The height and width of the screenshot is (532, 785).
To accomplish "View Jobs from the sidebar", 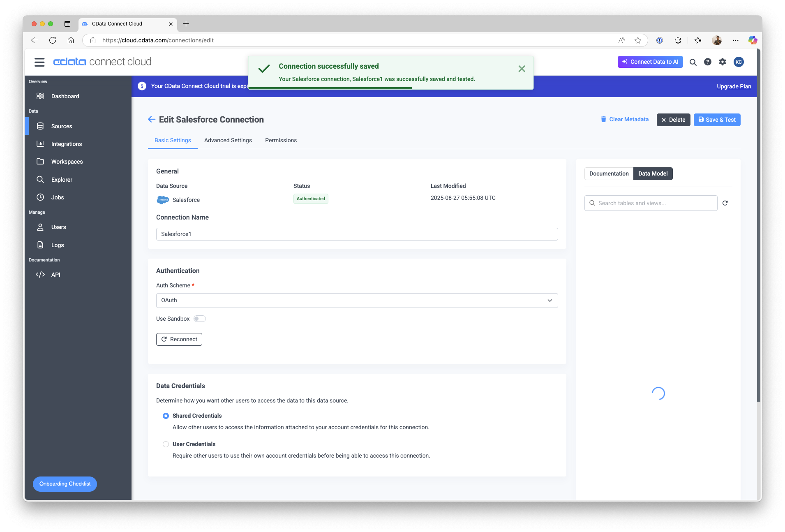I will [57, 197].
